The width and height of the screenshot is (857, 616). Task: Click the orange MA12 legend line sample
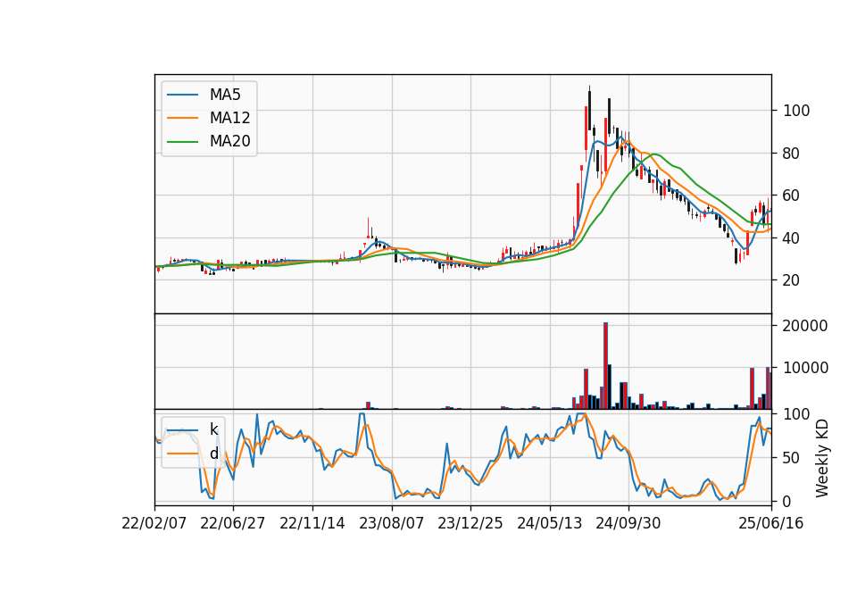182,118
